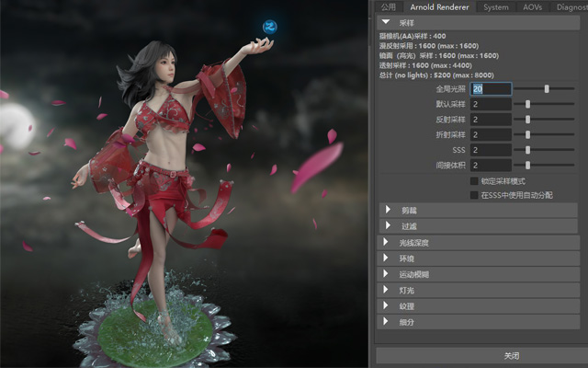Screen dimensions: 588x368
Task: Click the 折射采样 slider handle
Action: [x=527, y=134]
